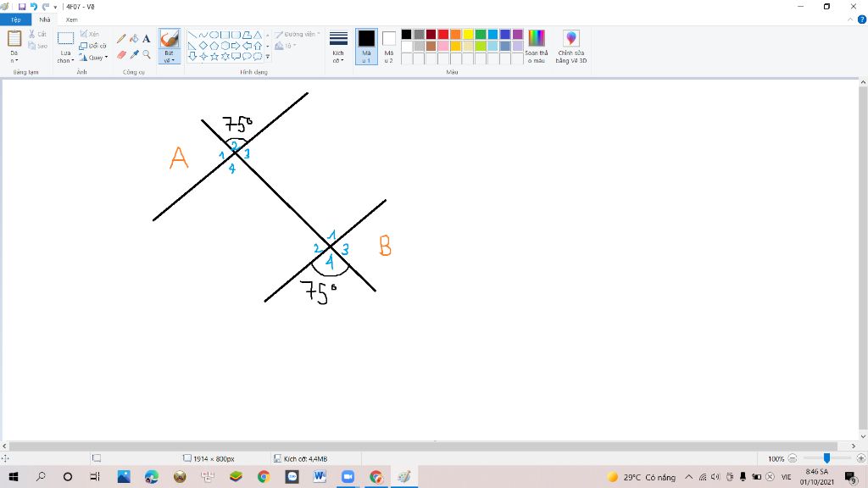Switch to the Xem tab
This screenshot has height=488, width=868.
pos(72,19)
